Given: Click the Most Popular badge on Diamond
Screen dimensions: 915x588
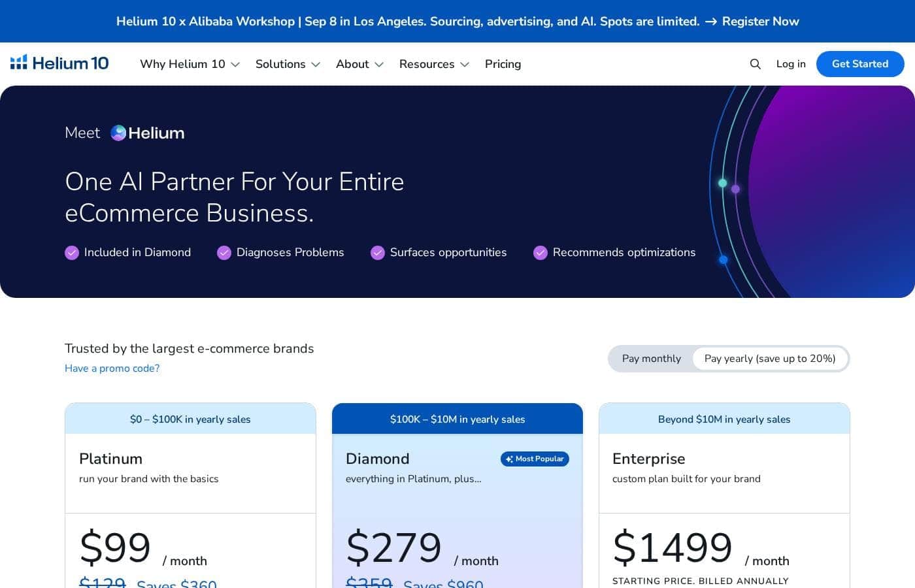Looking at the screenshot, I should [x=535, y=459].
